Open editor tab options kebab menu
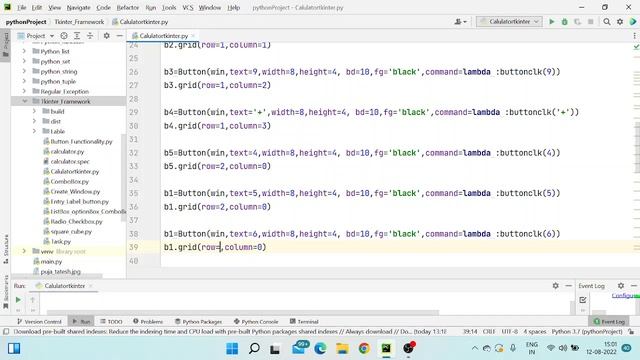 click(x=634, y=36)
